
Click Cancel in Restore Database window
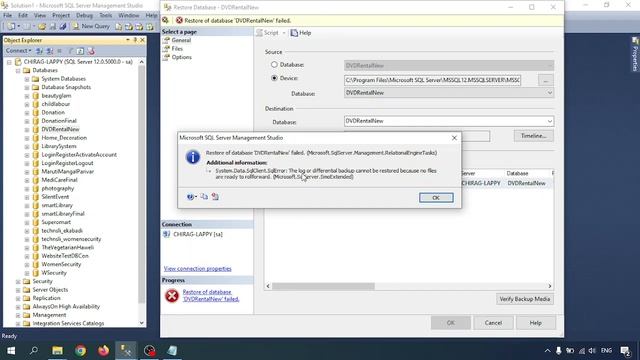coord(493,323)
